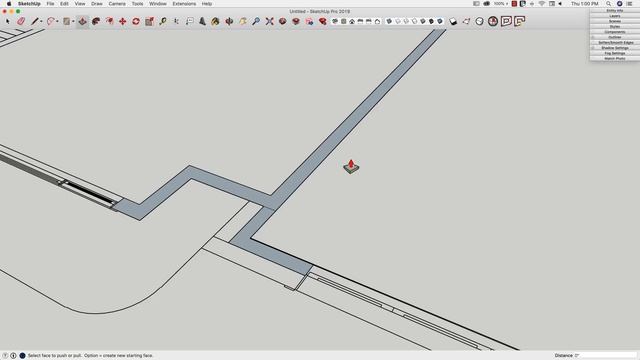Expand the Fog Settings panel
Screen dimensions: 640x360
click(615, 53)
